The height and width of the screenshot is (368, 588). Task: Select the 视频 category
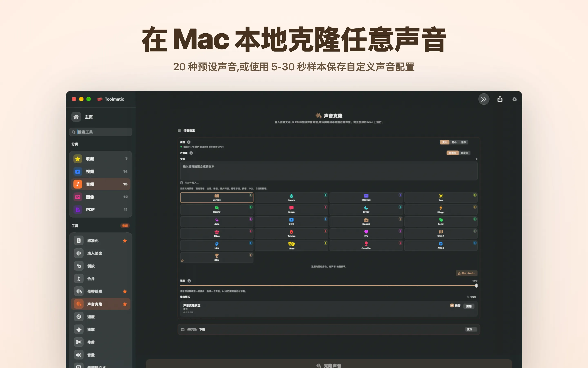[x=101, y=171]
